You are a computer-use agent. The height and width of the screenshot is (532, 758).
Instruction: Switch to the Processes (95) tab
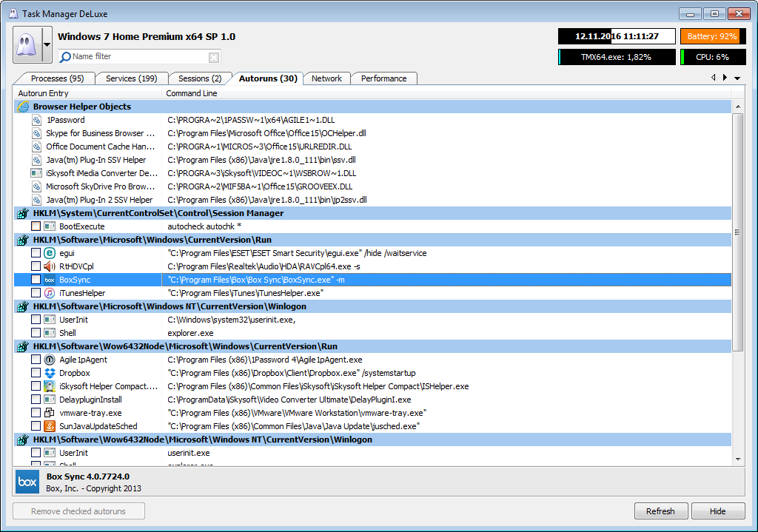(x=57, y=78)
